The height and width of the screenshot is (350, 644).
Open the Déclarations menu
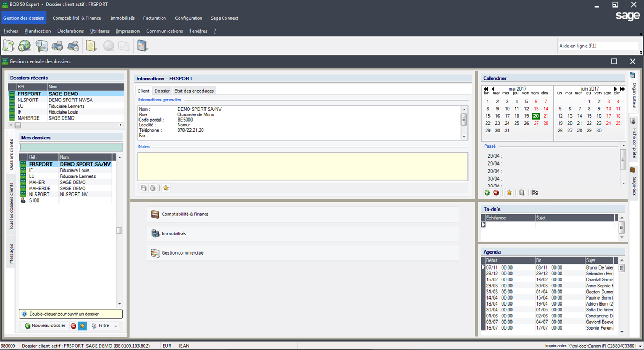coord(70,31)
